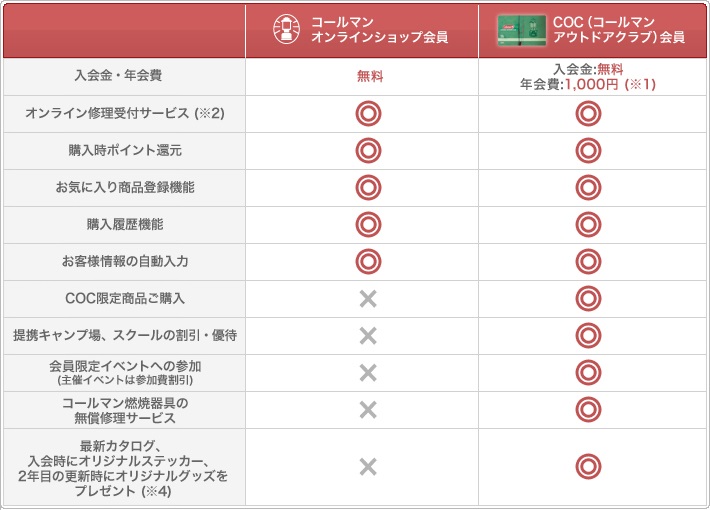This screenshot has height=510, width=710.
Task: Click online shop circle for 購入履歴機能
Action: tap(368, 225)
